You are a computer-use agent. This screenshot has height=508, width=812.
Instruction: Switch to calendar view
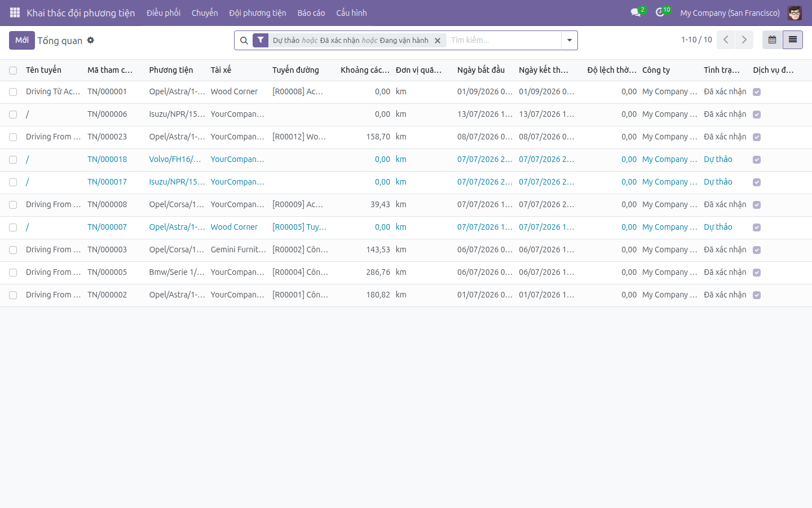773,40
